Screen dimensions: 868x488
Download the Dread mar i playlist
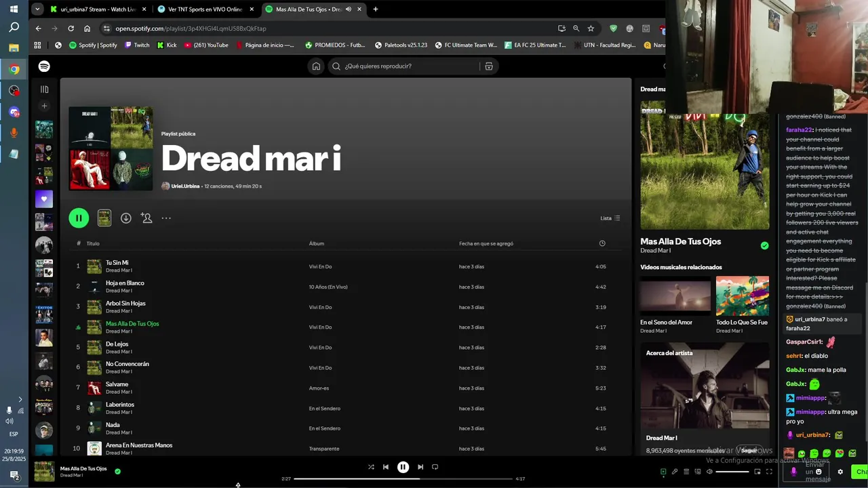pos(125,218)
